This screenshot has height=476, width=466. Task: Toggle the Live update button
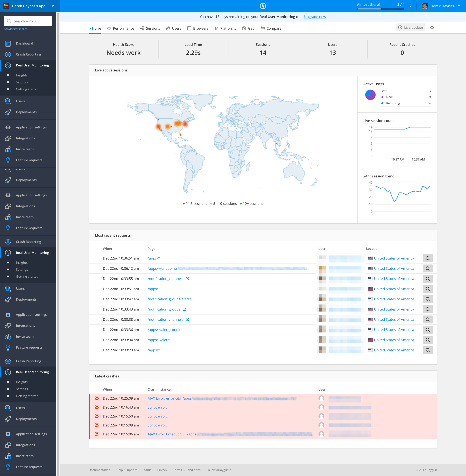pos(410,27)
